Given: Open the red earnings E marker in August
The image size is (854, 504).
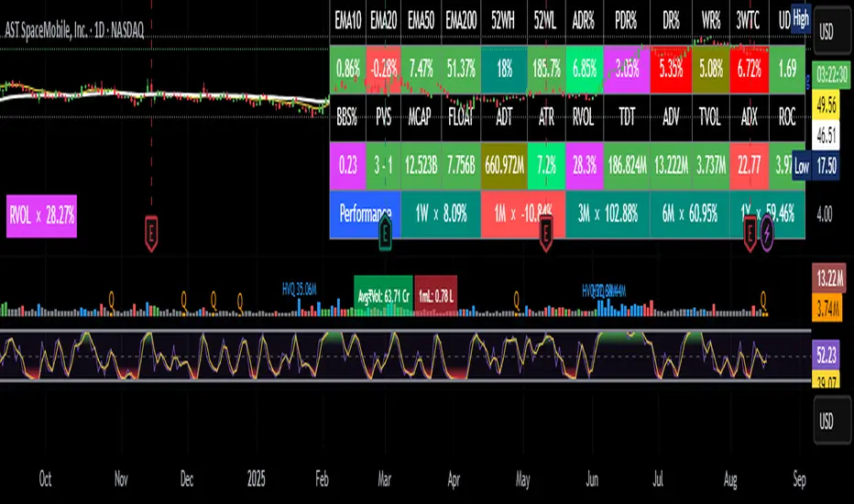Looking at the screenshot, I should coord(750,233).
